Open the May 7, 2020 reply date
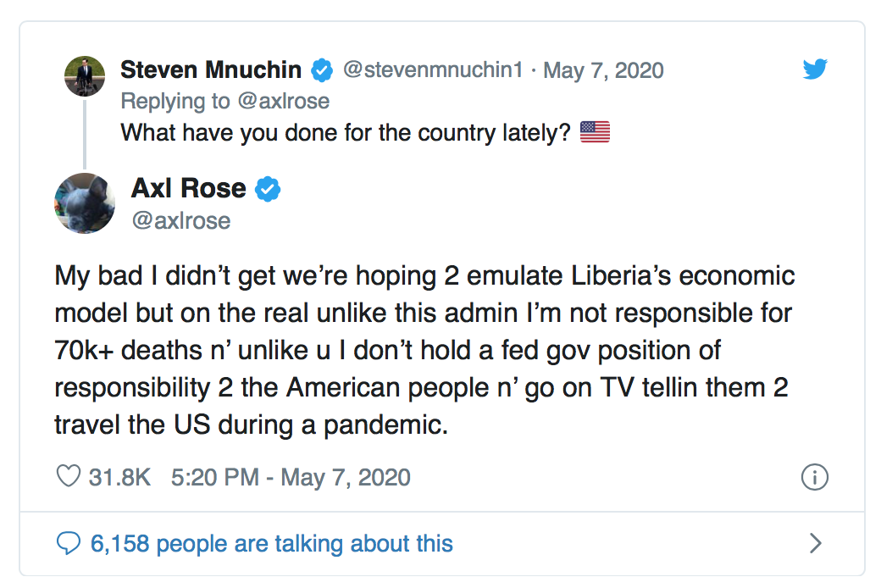The height and width of the screenshot is (588, 881). (x=603, y=69)
